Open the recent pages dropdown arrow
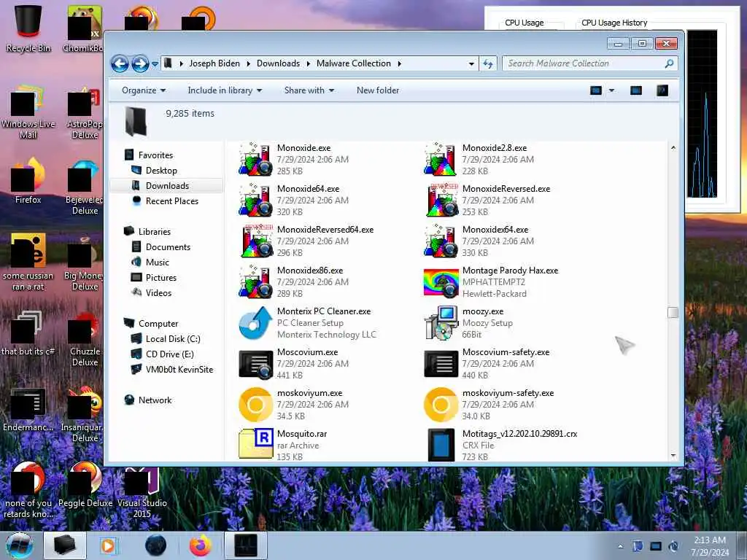The width and height of the screenshot is (747, 560). (x=155, y=64)
